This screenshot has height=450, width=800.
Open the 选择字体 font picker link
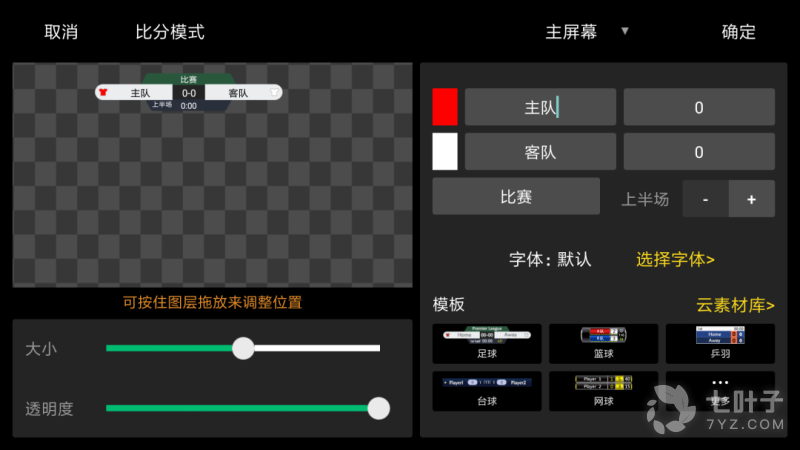(675, 259)
